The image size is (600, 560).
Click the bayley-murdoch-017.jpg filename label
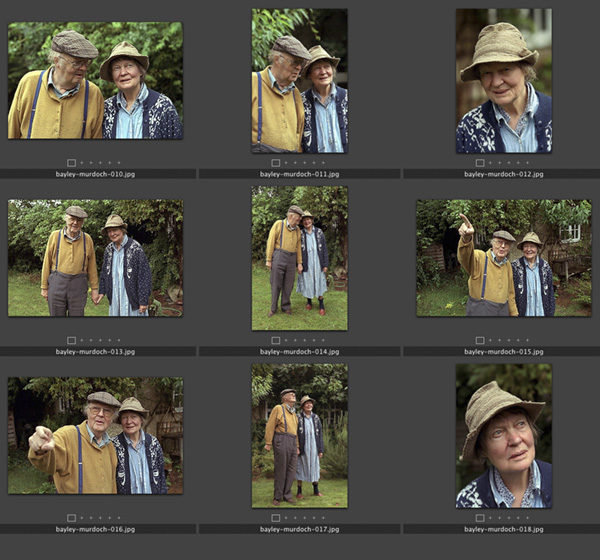tap(299, 528)
